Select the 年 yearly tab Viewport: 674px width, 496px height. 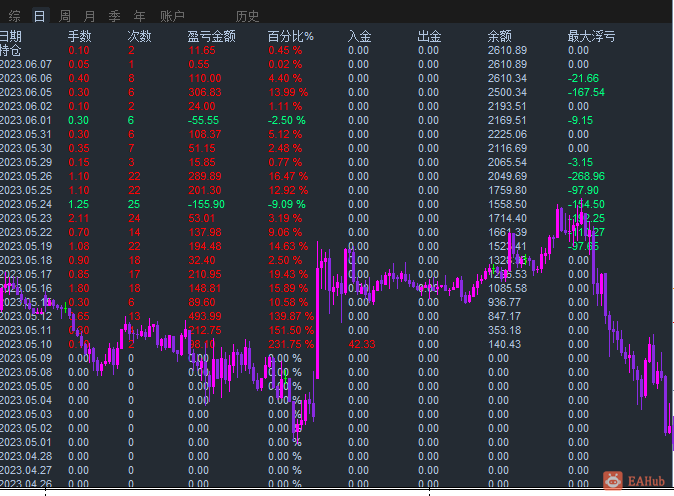pos(140,16)
